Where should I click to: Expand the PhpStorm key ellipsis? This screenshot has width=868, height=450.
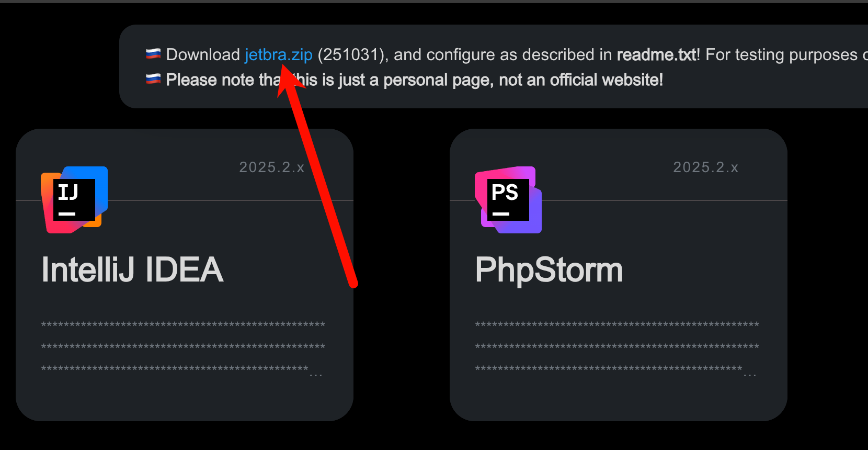pos(750,374)
